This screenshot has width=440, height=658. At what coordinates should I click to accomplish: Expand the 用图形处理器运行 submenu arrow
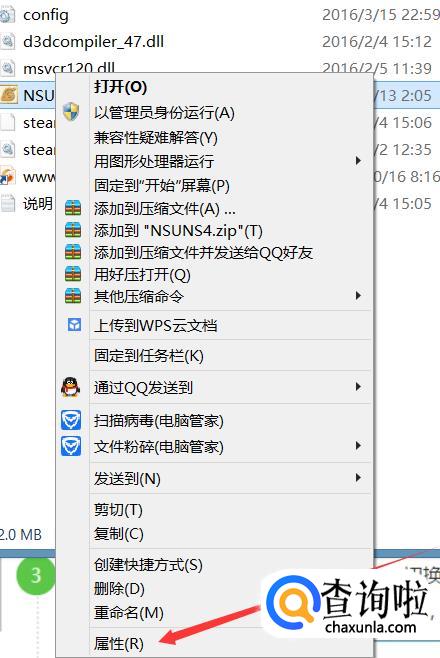click(358, 161)
